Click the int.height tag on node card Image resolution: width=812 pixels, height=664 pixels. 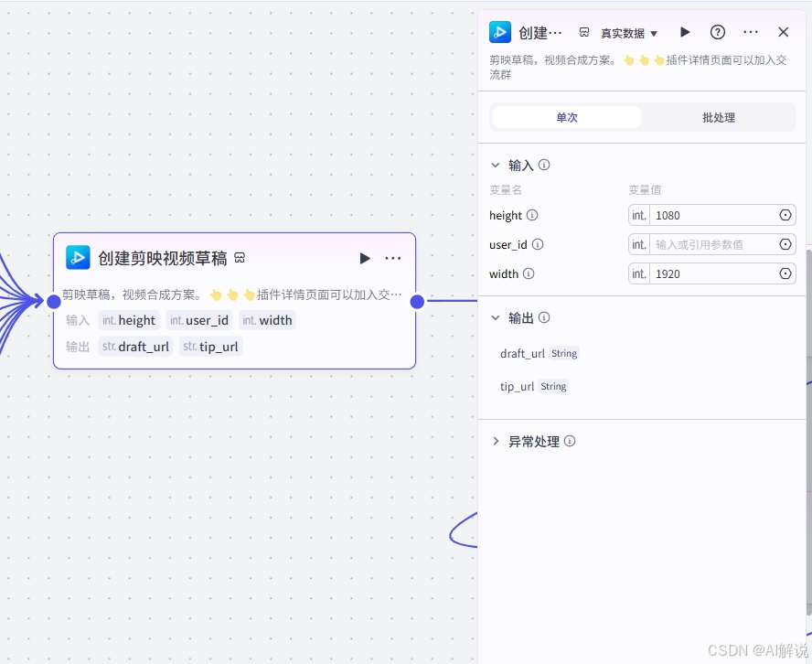(128, 320)
